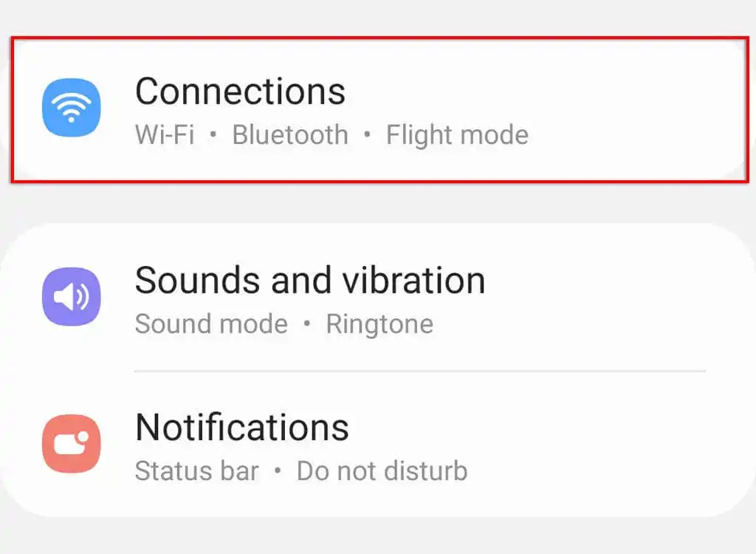756x554 pixels.
Task: Open the Notifications settings entry
Action: [x=242, y=427]
